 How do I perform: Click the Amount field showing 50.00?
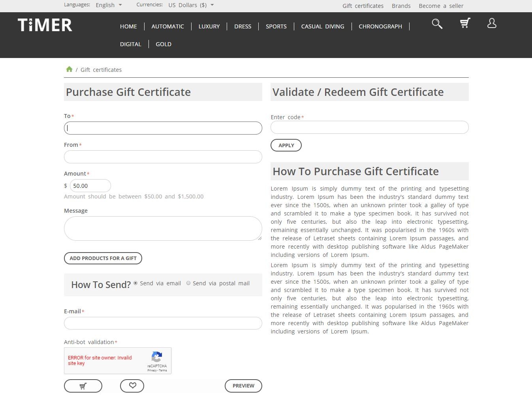[x=90, y=185]
